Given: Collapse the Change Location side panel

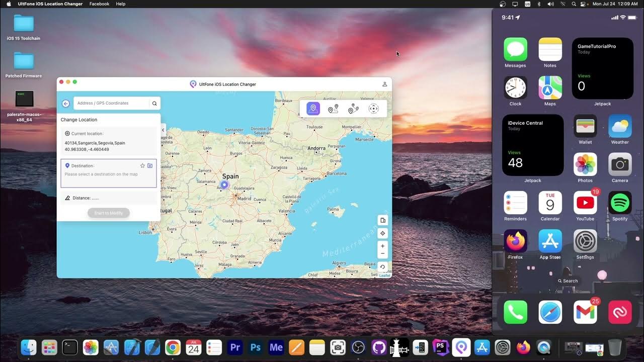Looking at the screenshot, I should (x=163, y=130).
